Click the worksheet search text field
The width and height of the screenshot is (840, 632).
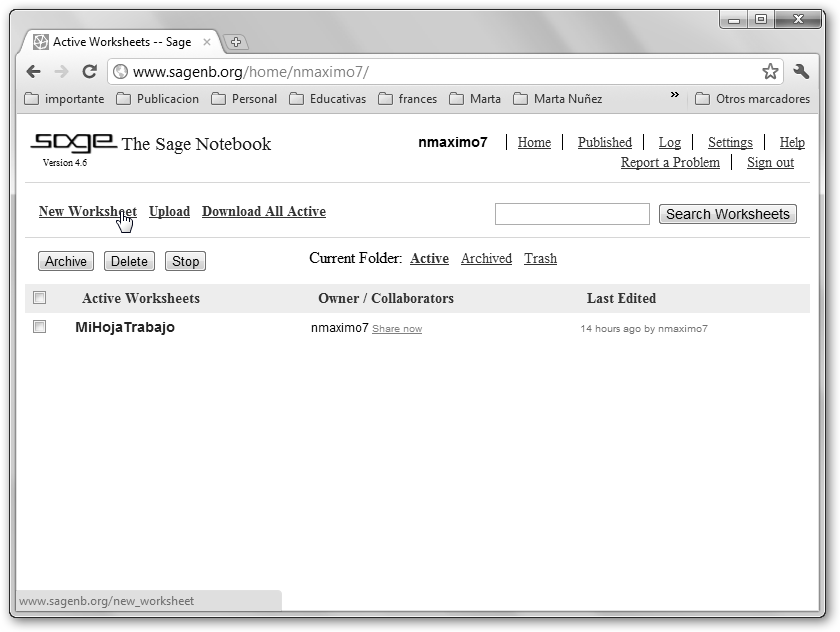[x=572, y=214]
